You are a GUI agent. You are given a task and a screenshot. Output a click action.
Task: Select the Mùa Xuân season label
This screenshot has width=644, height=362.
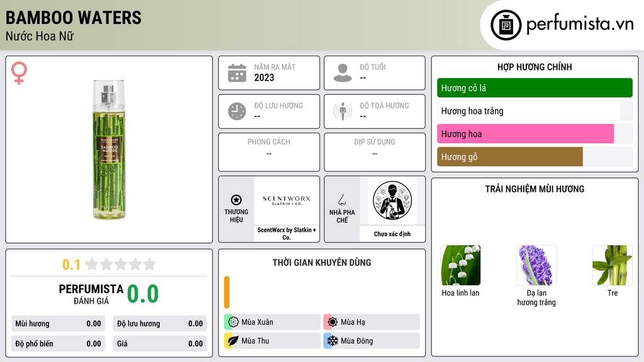[x=257, y=322]
